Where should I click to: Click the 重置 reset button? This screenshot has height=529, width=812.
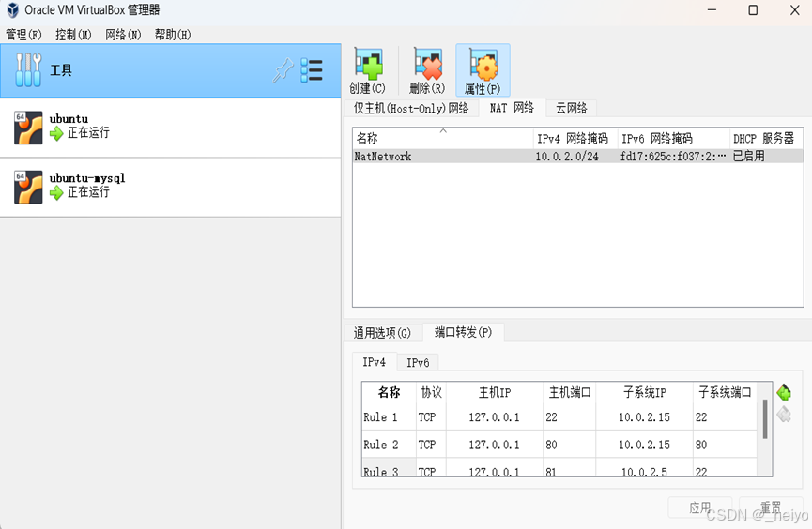click(x=770, y=507)
